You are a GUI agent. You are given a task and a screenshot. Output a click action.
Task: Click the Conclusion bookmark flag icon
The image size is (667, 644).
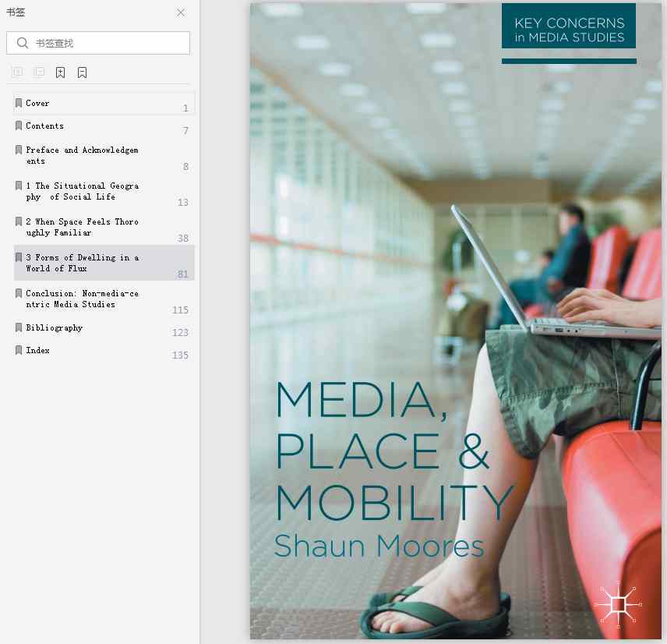[19, 293]
